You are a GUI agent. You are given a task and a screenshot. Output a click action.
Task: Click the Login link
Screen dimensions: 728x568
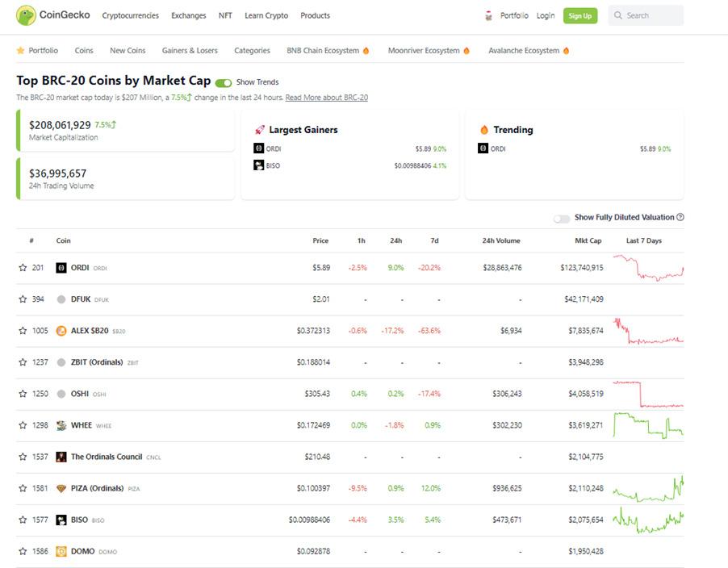click(546, 15)
